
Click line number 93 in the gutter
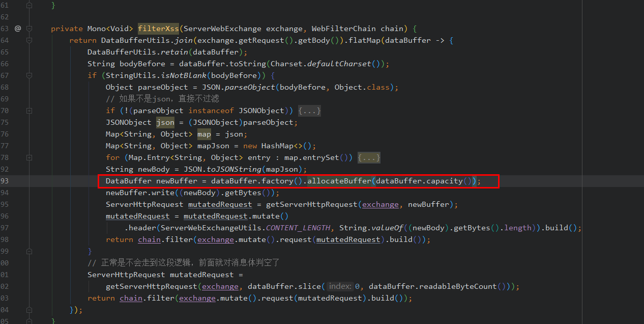click(x=4, y=181)
